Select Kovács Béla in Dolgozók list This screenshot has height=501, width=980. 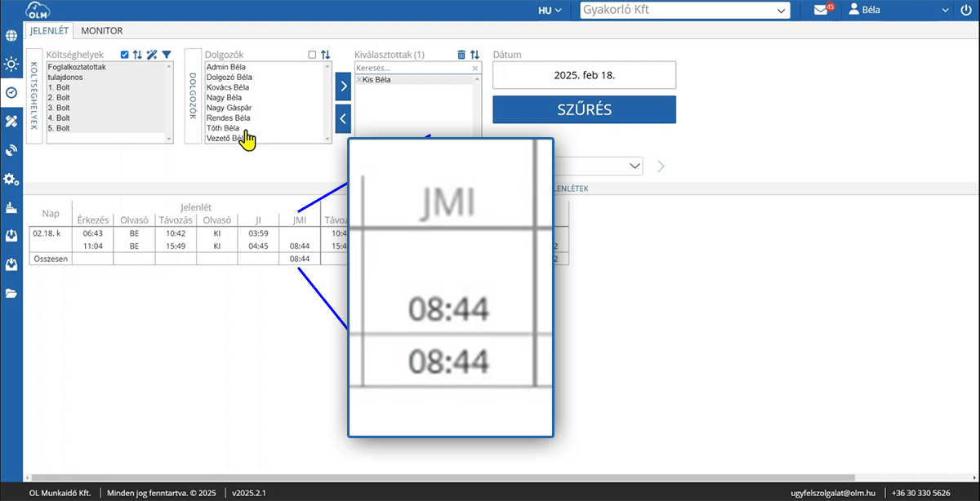265,87
